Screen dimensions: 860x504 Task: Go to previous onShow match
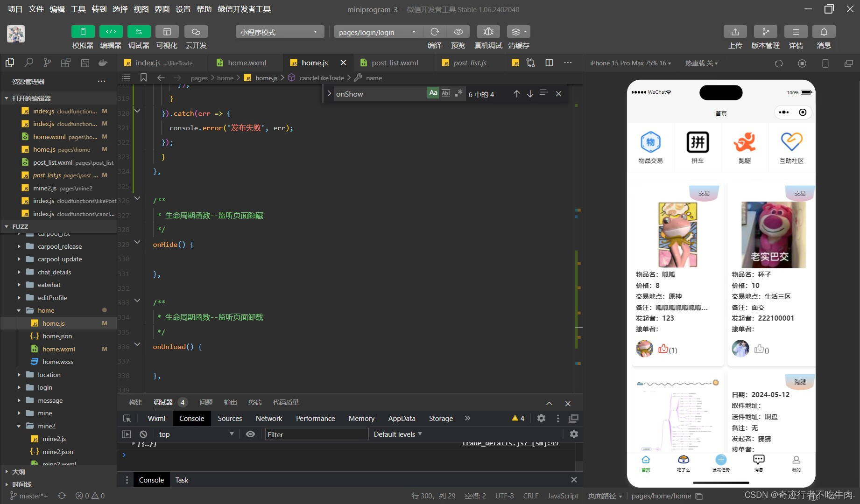[x=516, y=94]
